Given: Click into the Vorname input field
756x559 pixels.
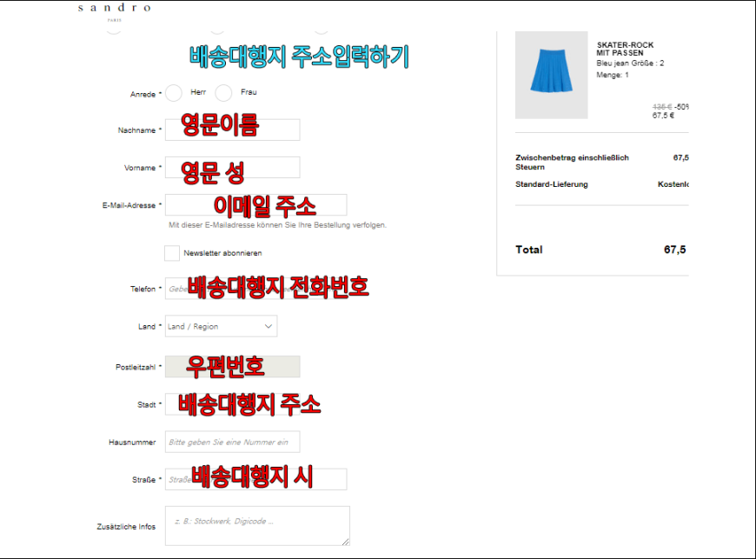Looking at the screenshot, I should click(x=232, y=168).
